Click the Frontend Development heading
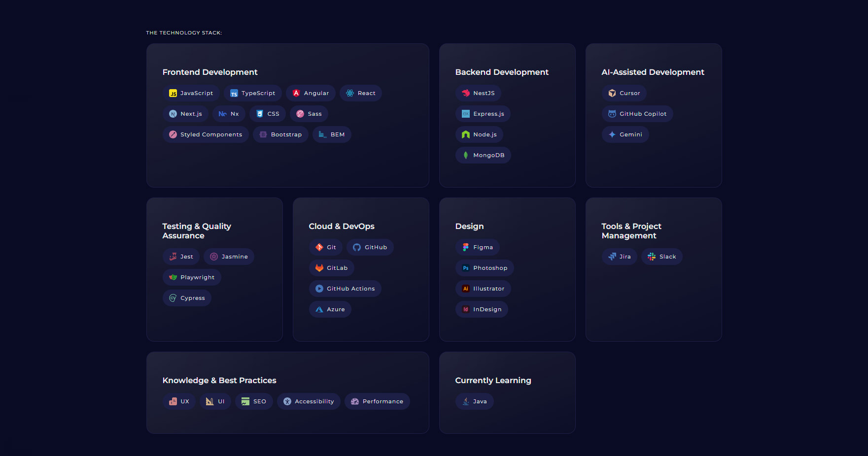The width and height of the screenshot is (868, 456). coord(210,72)
